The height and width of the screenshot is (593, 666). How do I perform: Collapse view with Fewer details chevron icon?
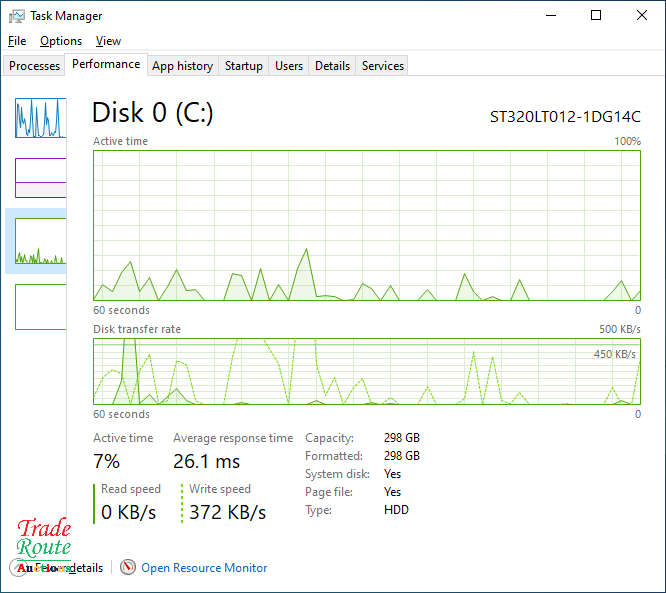click(x=18, y=568)
